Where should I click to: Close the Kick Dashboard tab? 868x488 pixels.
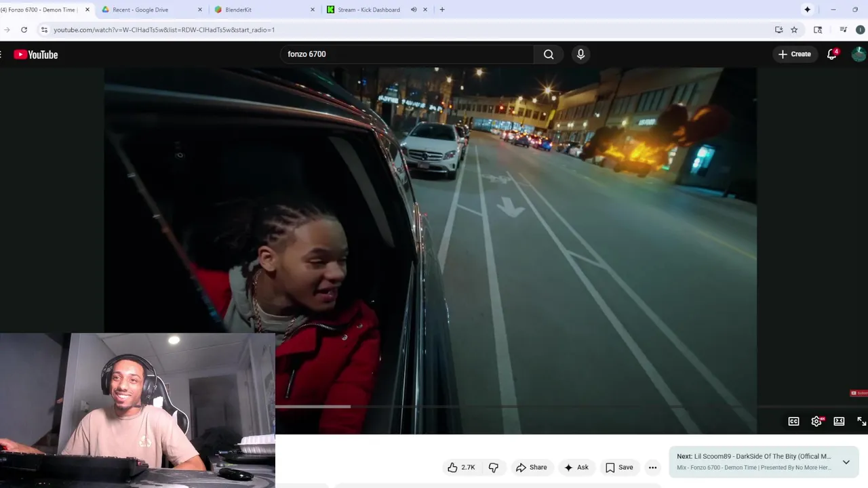pos(425,9)
